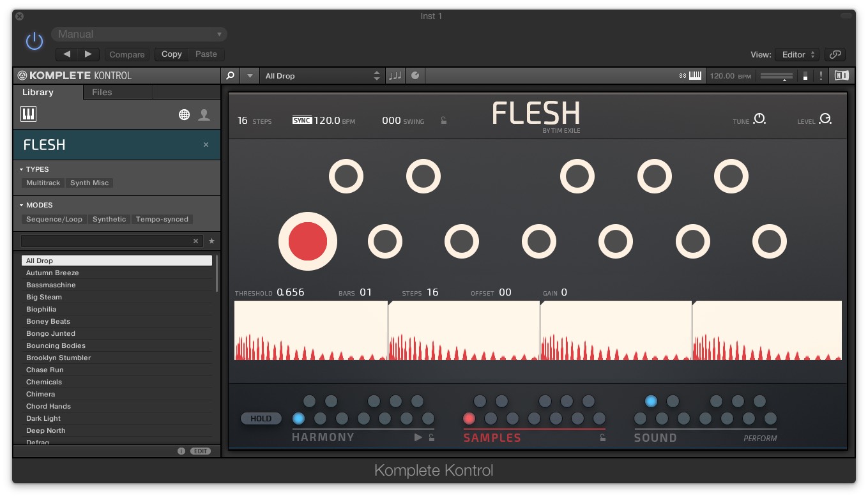Open the View Editor dropdown
This screenshot has width=868, height=498.
click(796, 54)
